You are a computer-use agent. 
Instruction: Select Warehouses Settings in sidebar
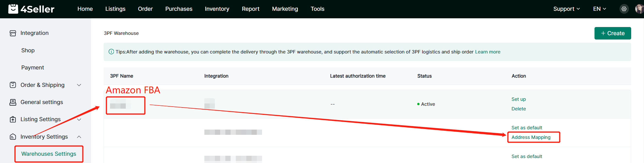(x=49, y=154)
